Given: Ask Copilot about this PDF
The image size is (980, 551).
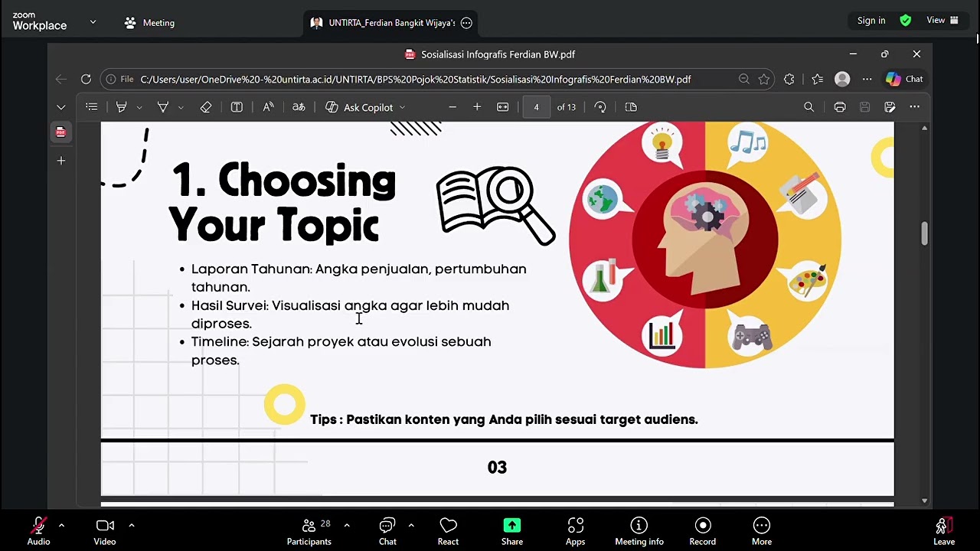Looking at the screenshot, I should 359,107.
